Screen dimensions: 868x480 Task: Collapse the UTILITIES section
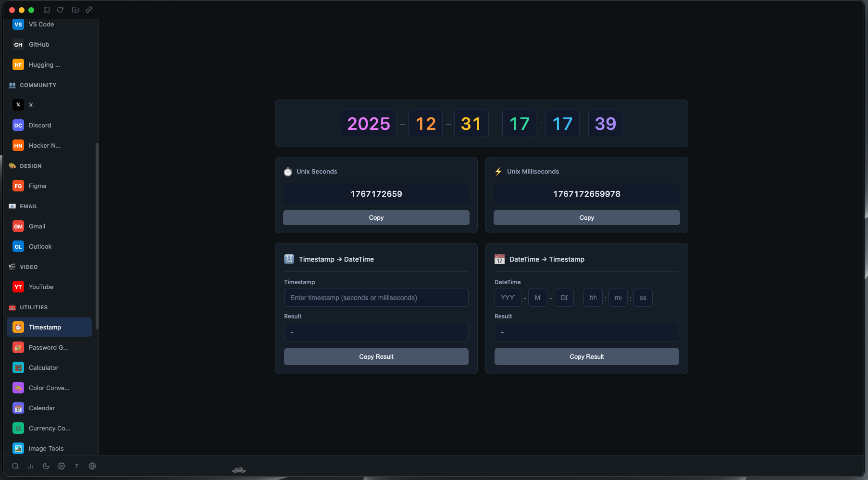(34, 307)
